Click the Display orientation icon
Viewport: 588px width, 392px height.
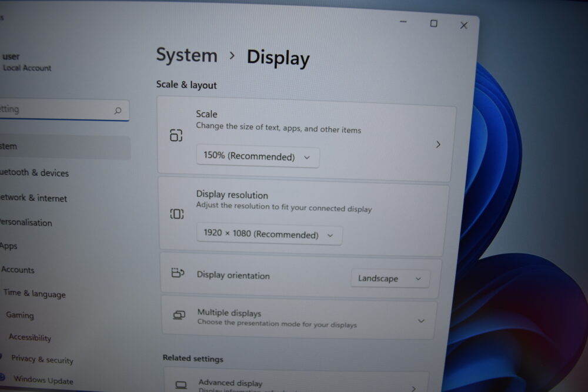(178, 273)
